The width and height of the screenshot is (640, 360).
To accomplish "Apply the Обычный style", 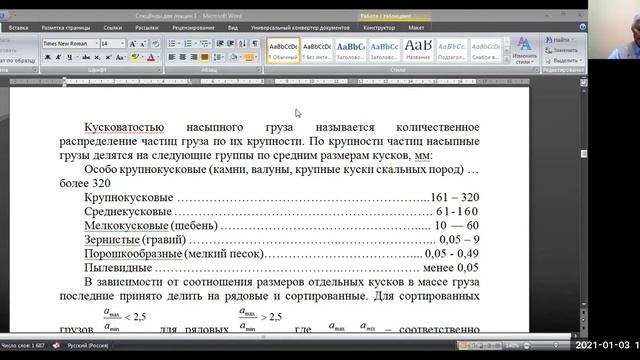I will pos(283,50).
